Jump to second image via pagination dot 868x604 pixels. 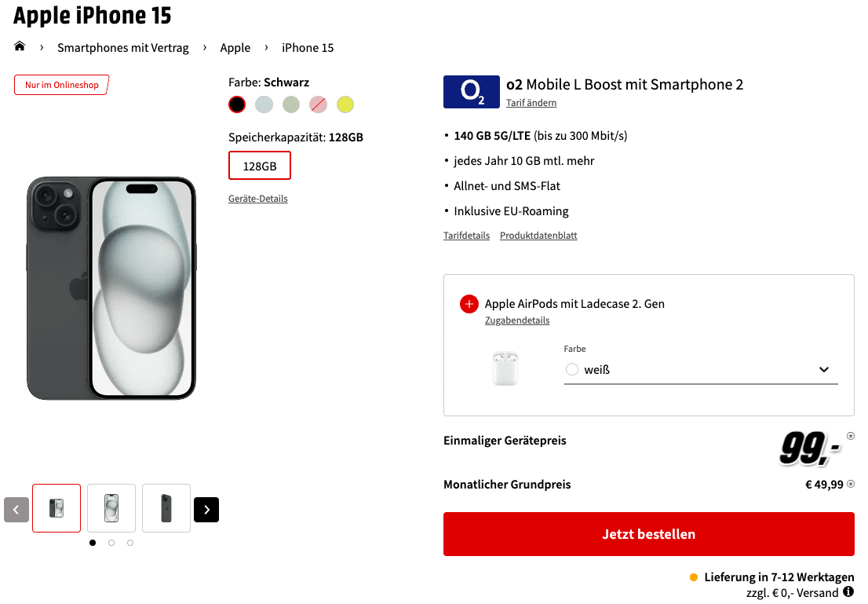pyautogui.click(x=111, y=543)
